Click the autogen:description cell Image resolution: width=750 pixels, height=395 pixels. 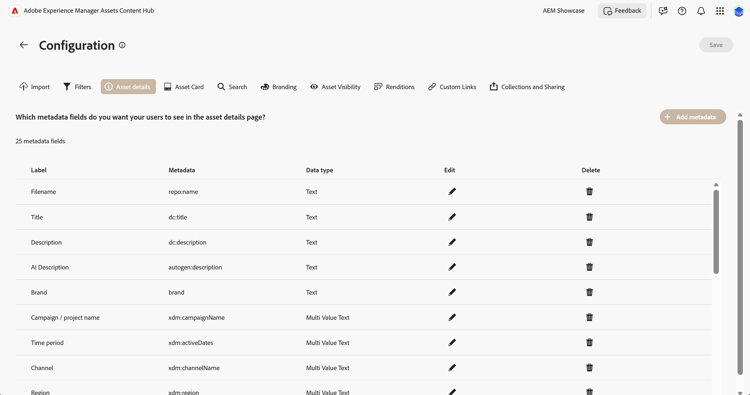click(x=195, y=267)
